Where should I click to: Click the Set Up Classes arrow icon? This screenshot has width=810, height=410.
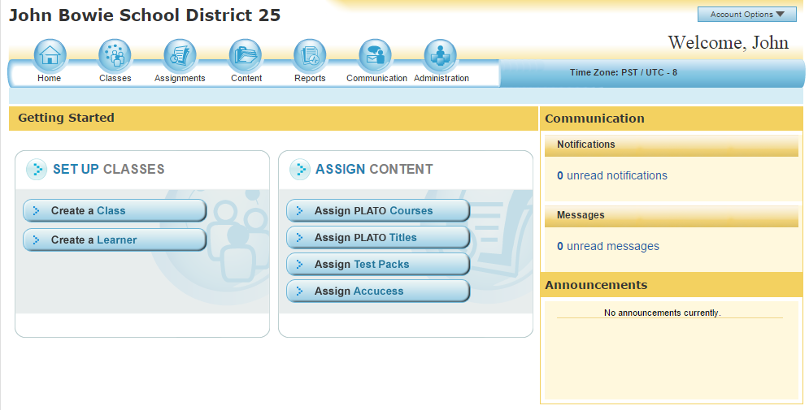coord(37,169)
